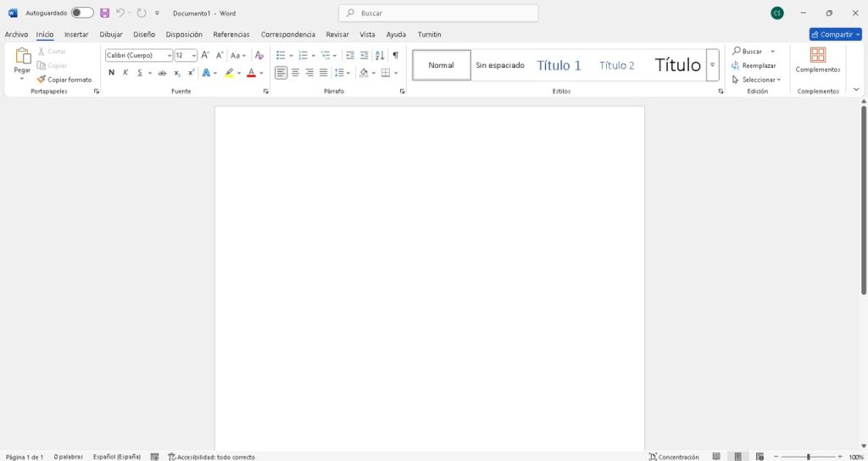Increase indent of paragraph
The image size is (868, 461).
(x=364, y=55)
